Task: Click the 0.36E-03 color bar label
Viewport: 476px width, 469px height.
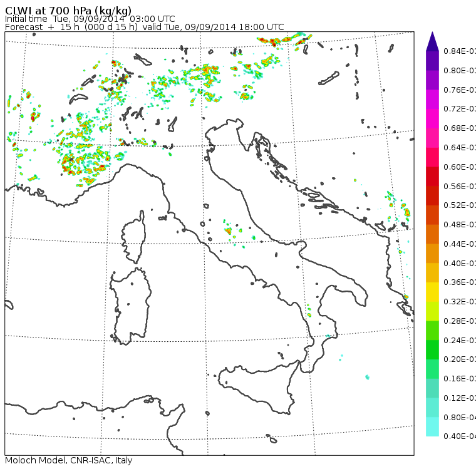Action: [x=460, y=282]
